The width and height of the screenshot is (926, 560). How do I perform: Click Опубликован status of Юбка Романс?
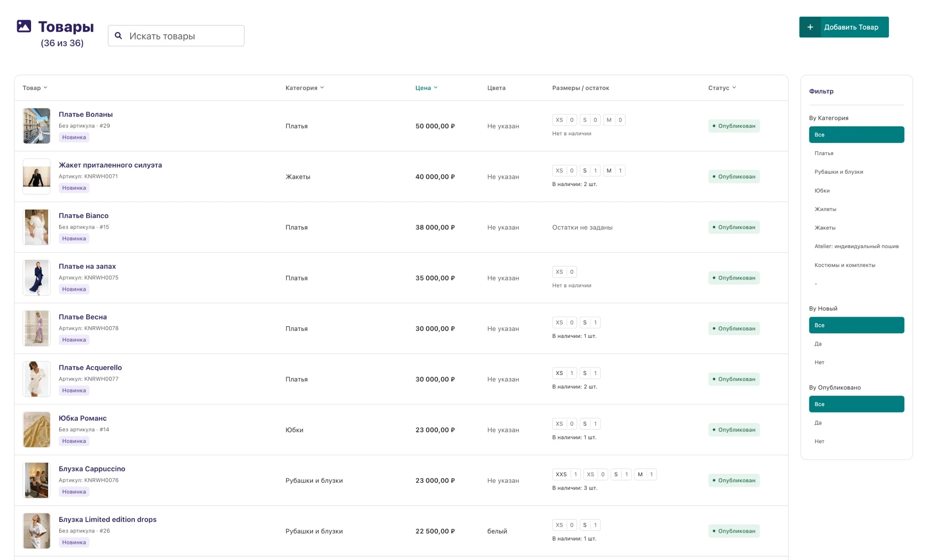(734, 429)
